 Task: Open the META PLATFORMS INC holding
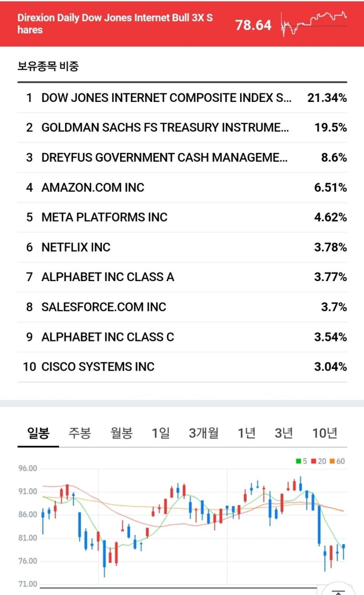(x=104, y=217)
